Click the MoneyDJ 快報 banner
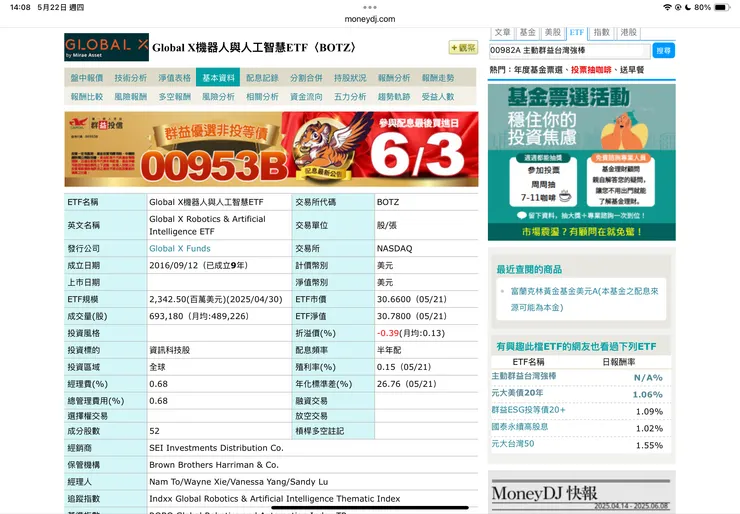 click(x=581, y=495)
